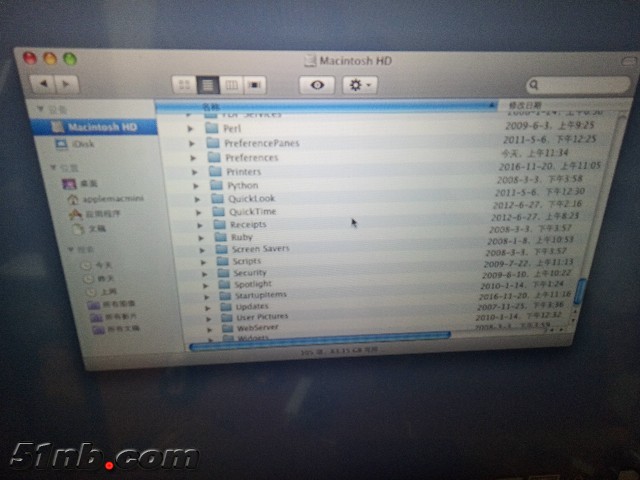Expand the QuickLook folder triangle
The image size is (640, 480).
click(198, 200)
